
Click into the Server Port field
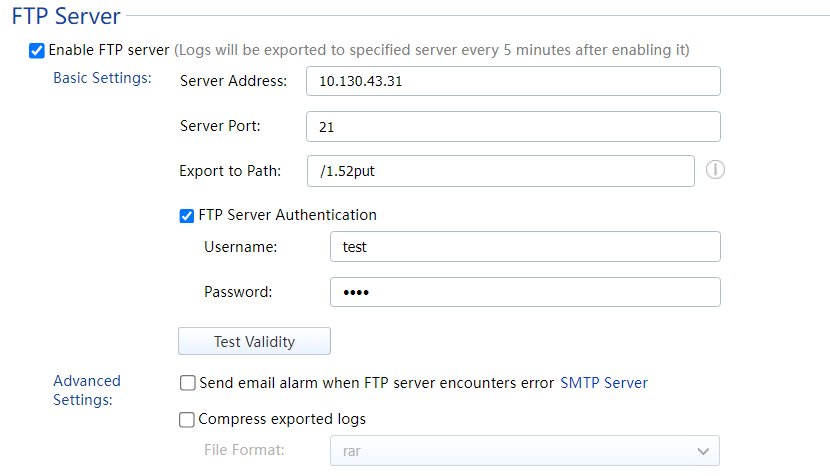[x=513, y=127]
